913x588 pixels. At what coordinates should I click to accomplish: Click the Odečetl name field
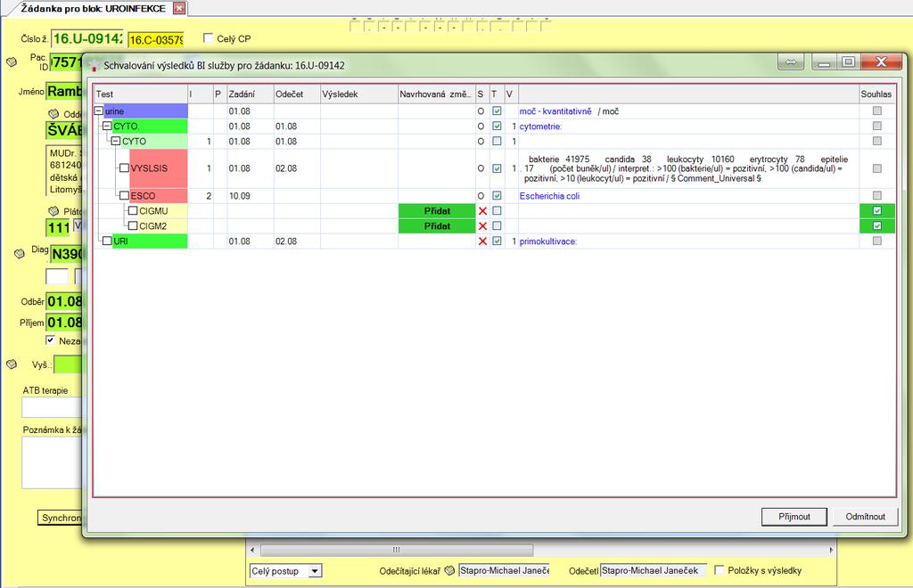click(x=654, y=570)
